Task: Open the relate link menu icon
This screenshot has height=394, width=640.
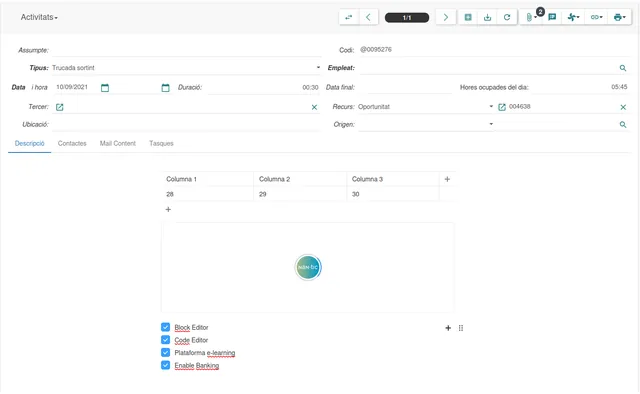Action: [x=596, y=17]
